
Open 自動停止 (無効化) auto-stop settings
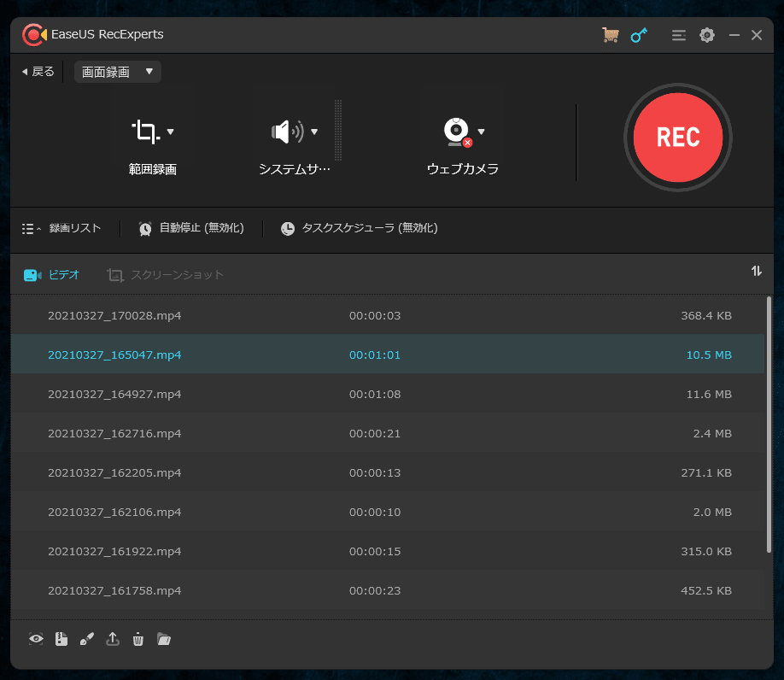191,228
